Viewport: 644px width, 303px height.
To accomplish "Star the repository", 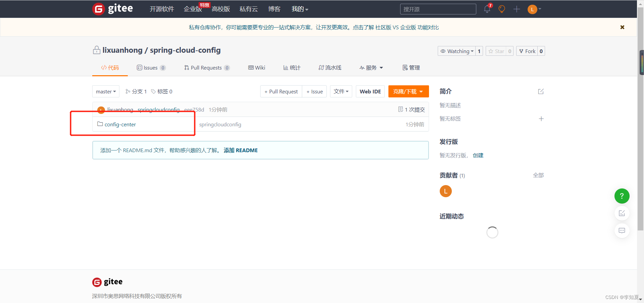I will [496, 51].
